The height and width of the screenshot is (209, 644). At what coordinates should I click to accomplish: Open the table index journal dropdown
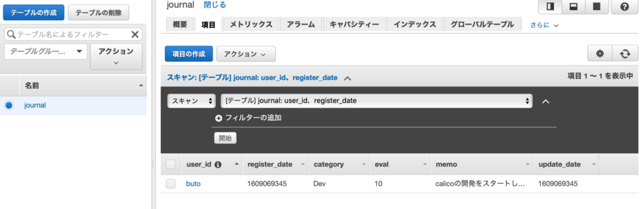pos(376,101)
